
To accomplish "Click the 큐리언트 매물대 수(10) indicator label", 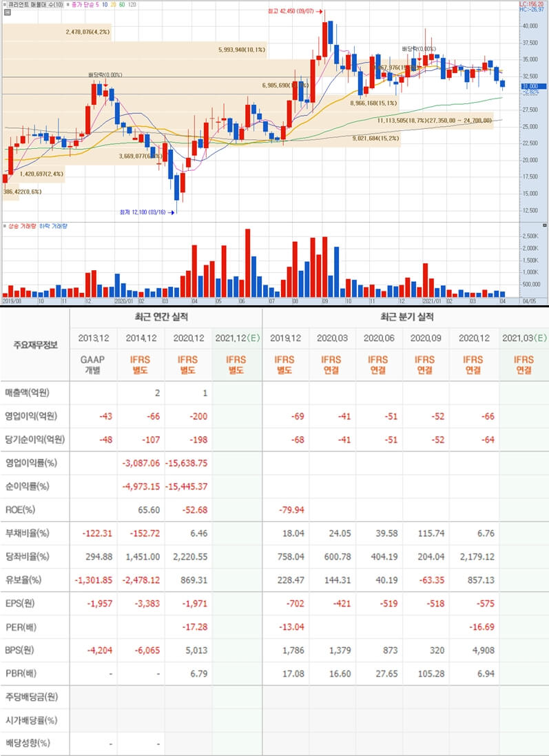I will pos(36,4).
